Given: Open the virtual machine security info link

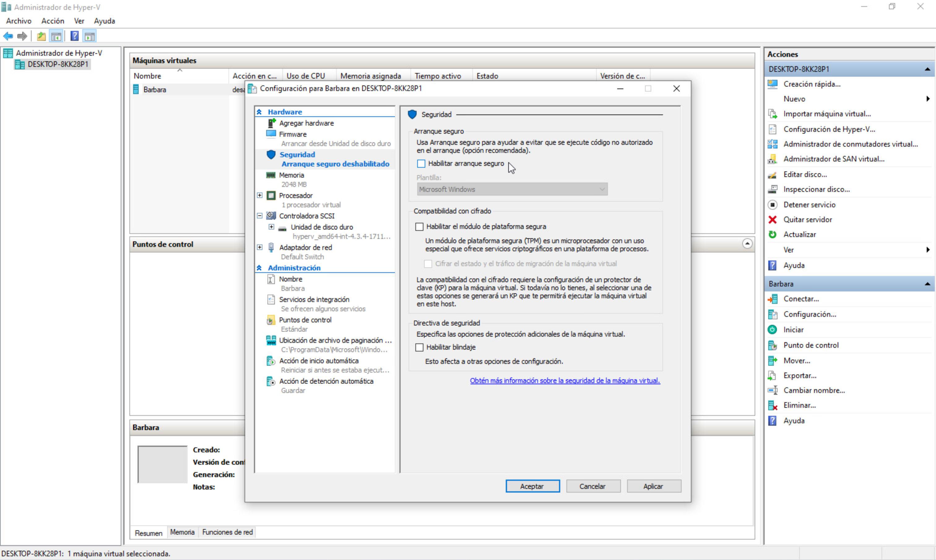Looking at the screenshot, I should [565, 380].
